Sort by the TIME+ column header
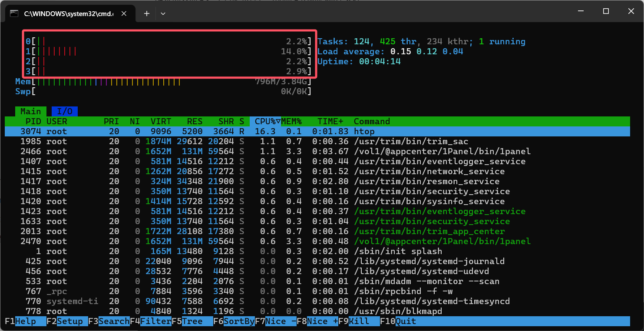This screenshot has height=331, width=644. [x=330, y=121]
